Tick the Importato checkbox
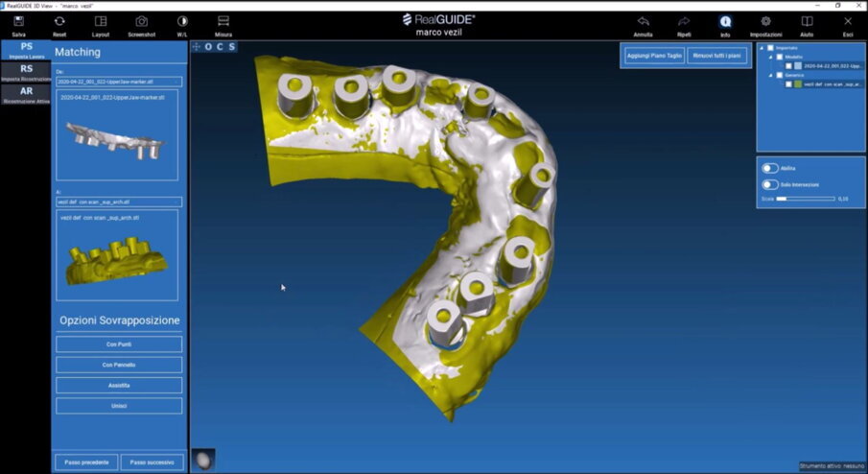The image size is (868, 474). click(x=770, y=48)
